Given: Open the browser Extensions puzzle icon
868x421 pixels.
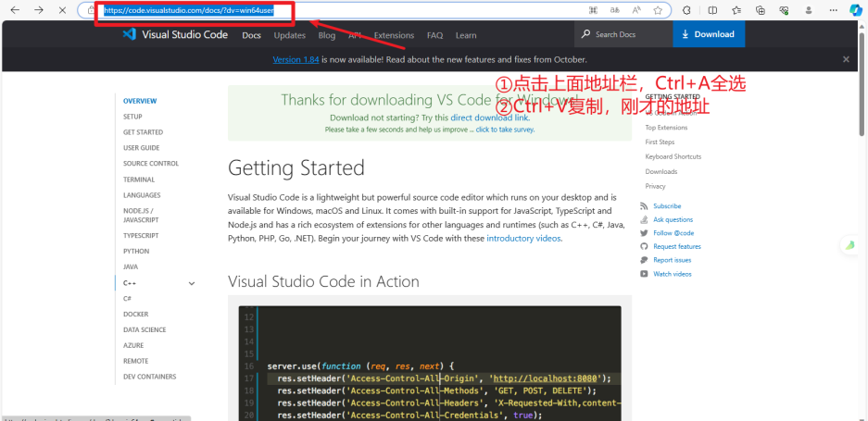Looking at the screenshot, I should (686, 10).
